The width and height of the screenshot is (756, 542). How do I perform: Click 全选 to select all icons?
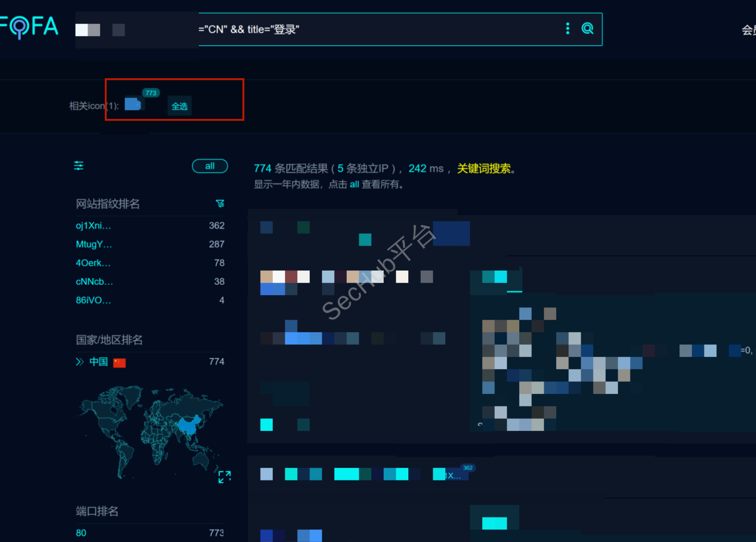pos(179,106)
